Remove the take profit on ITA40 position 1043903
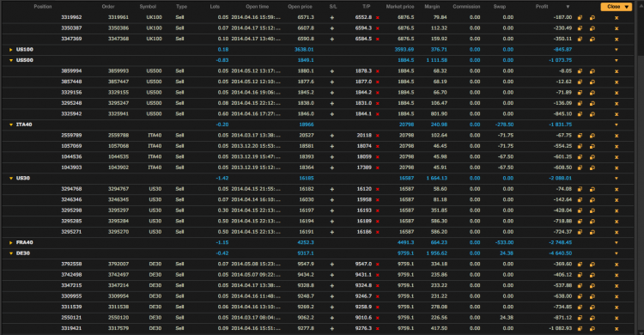Screen dimensions: 644x335 pos(378,167)
